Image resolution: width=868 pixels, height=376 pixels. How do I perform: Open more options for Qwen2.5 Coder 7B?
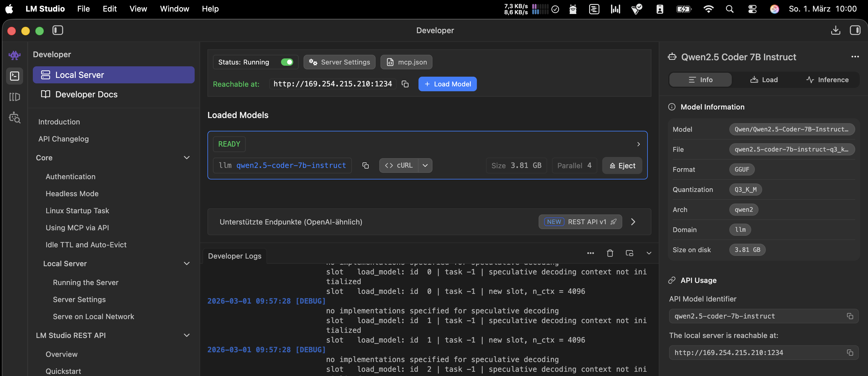point(855,57)
